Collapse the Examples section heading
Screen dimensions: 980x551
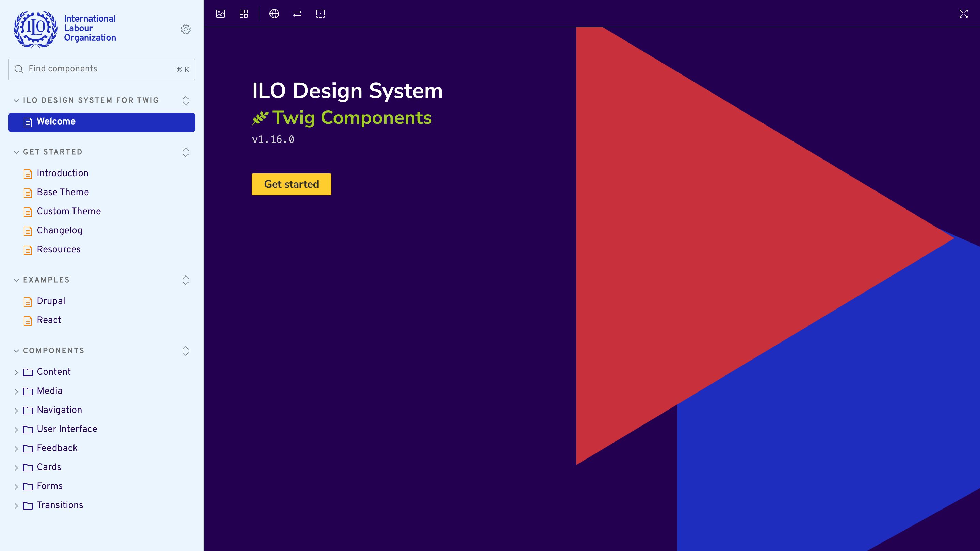pyautogui.click(x=42, y=280)
